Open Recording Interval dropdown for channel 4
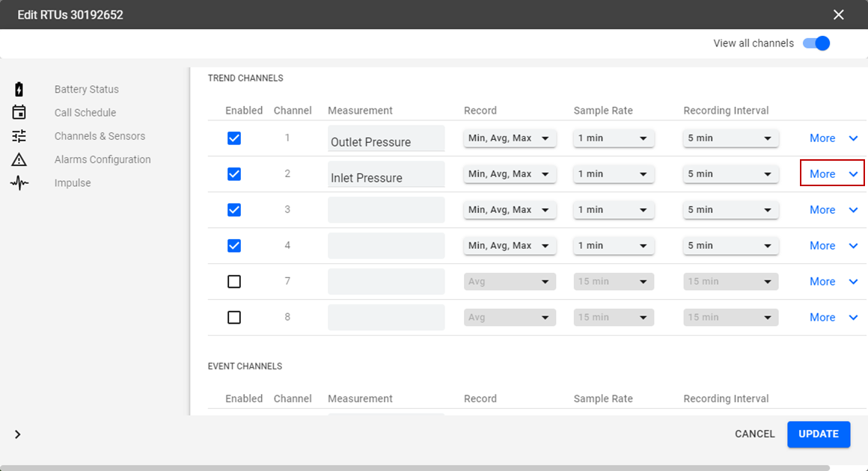Viewport: 868px width, 471px height. 730,246
